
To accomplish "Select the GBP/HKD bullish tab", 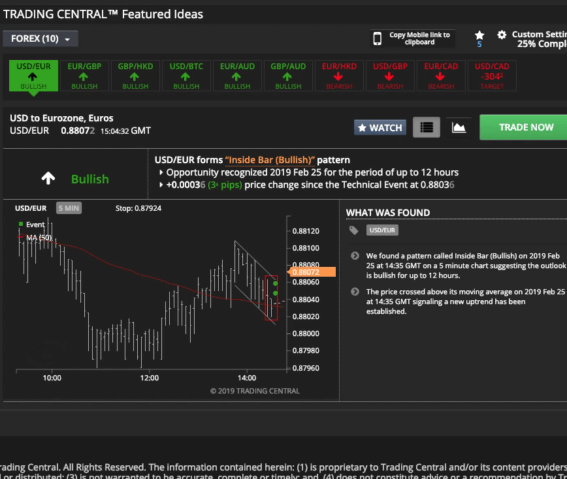I will [x=135, y=76].
